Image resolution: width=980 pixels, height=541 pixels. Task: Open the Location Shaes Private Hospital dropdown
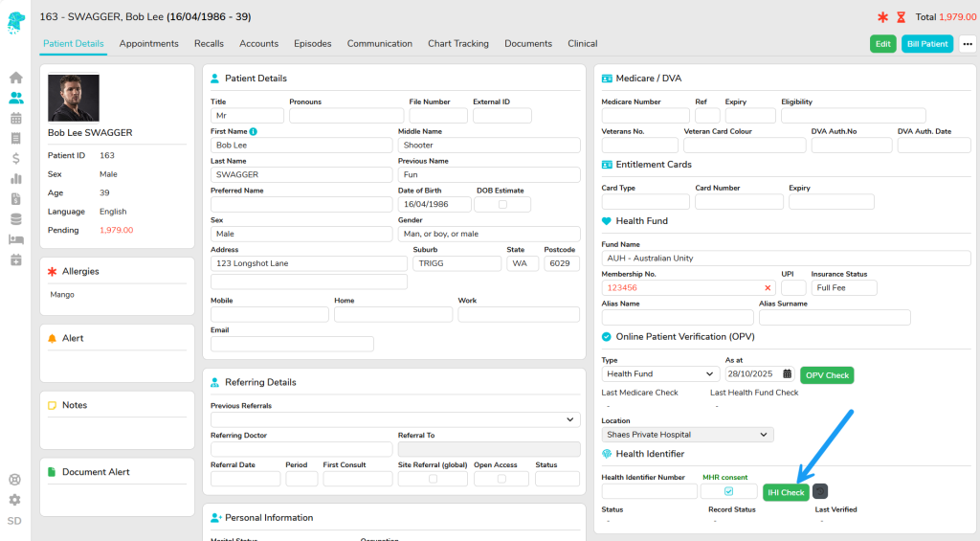coord(686,435)
